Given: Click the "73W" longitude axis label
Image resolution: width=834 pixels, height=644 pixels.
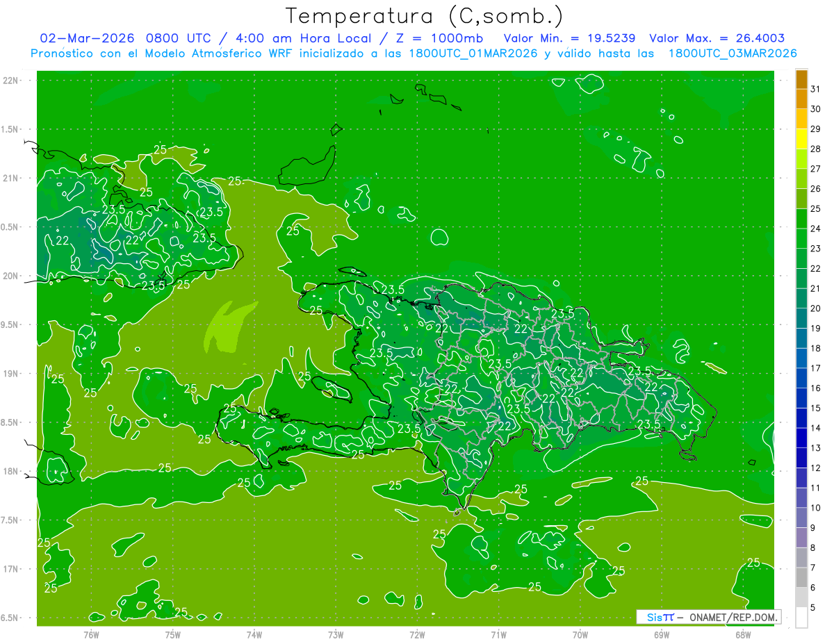Looking at the screenshot, I should [336, 634].
